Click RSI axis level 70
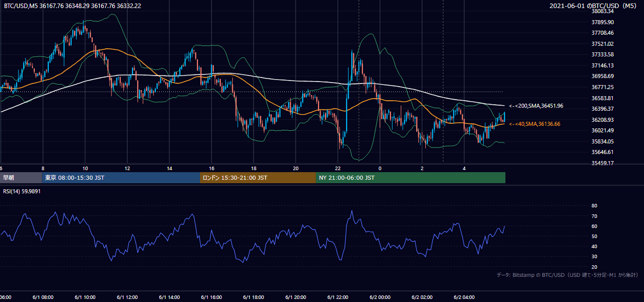 pyautogui.click(x=594, y=216)
